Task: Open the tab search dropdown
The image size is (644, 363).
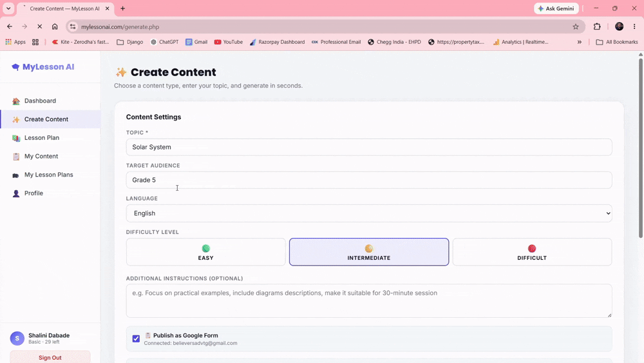Action: (8, 8)
